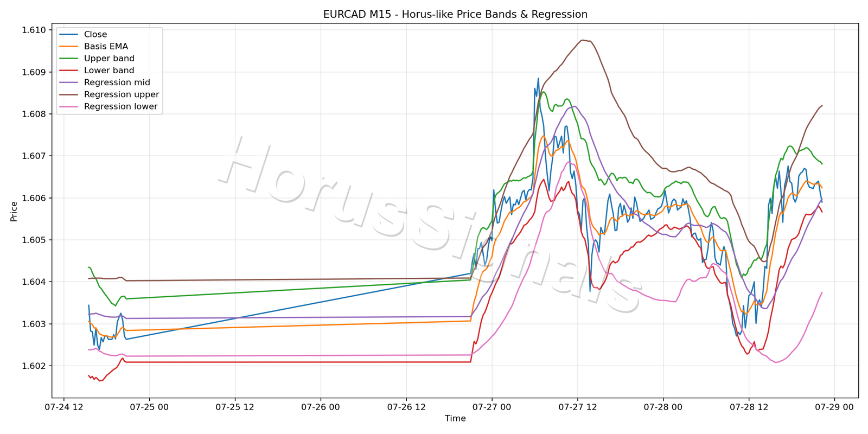
Task: Click the 1.606 y-axis tick label
Action: click(34, 198)
